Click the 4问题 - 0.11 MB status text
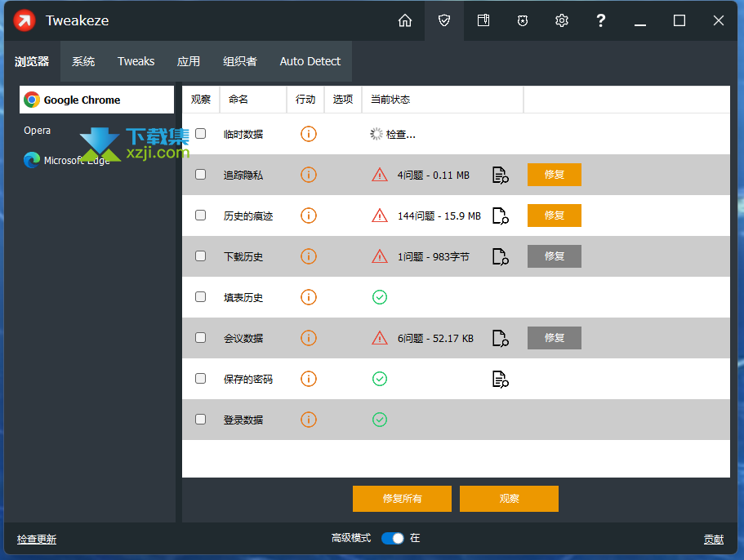 pos(433,175)
